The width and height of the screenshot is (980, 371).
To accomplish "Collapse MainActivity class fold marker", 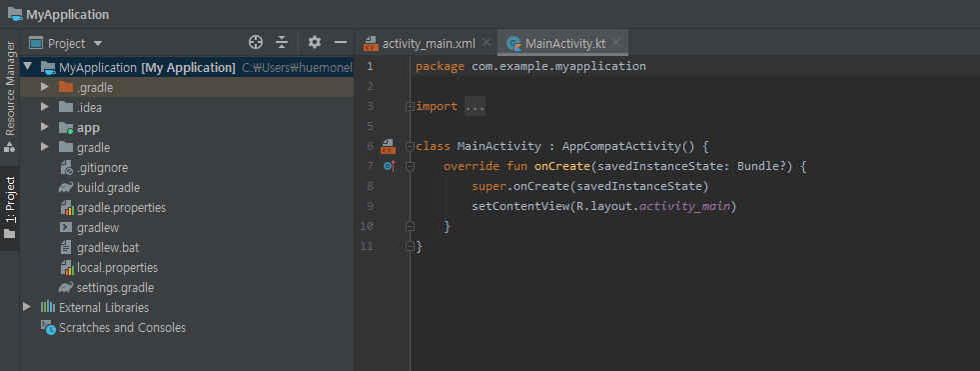I will coord(410,146).
